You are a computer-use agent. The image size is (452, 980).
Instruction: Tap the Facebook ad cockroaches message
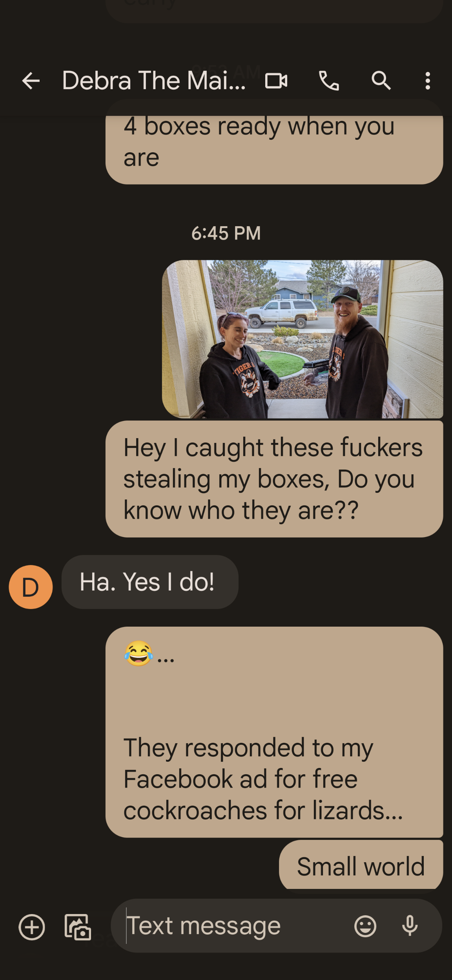point(274,732)
